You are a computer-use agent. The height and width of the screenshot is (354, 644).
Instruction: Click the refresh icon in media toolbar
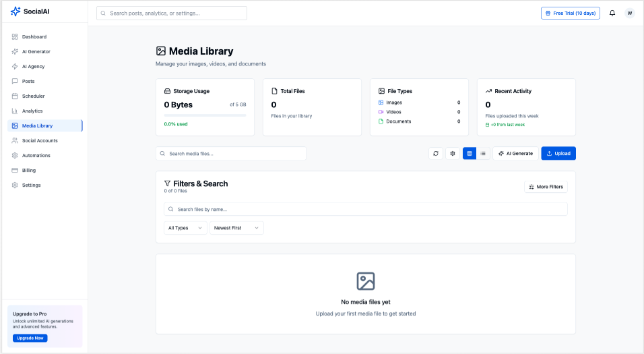pyautogui.click(x=436, y=154)
